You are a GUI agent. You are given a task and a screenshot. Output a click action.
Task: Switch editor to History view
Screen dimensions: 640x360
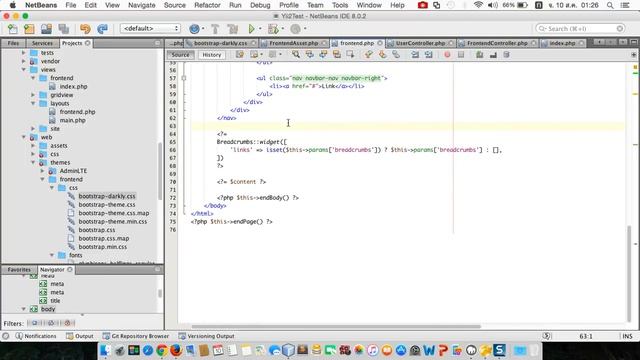pos(212,55)
